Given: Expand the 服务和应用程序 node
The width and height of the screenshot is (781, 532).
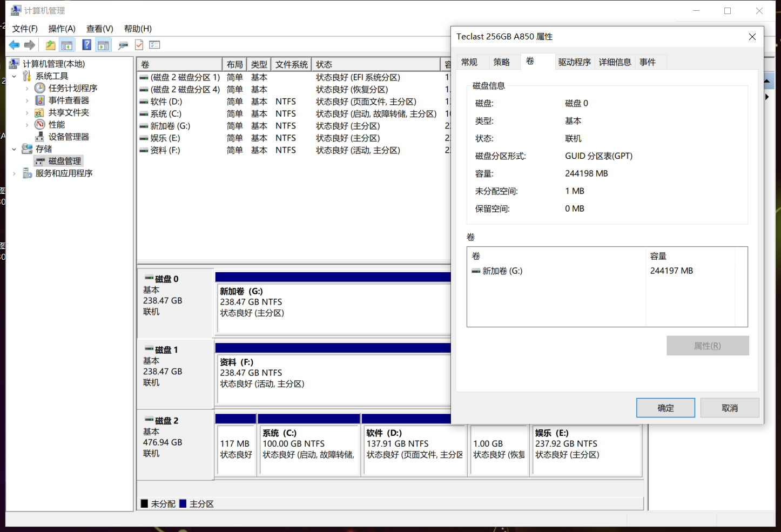Looking at the screenshot, I should coord(14,173).
